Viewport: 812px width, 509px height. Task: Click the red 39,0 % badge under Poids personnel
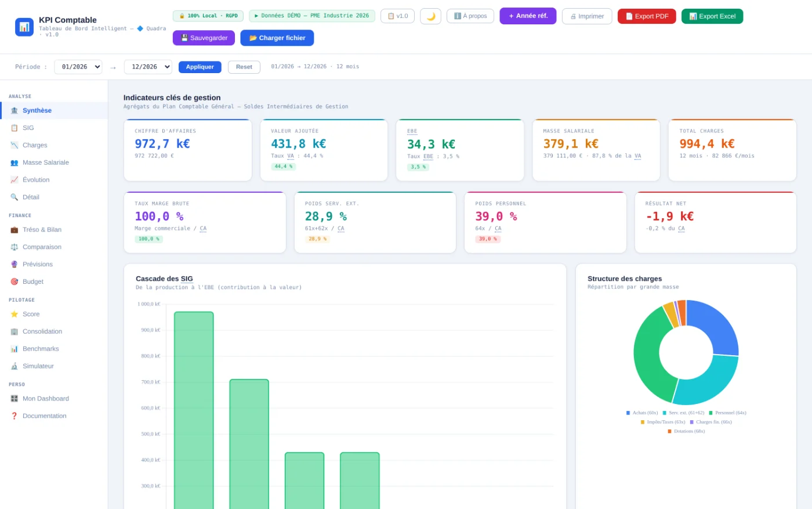pyautogui.click(x=488, y=239)
